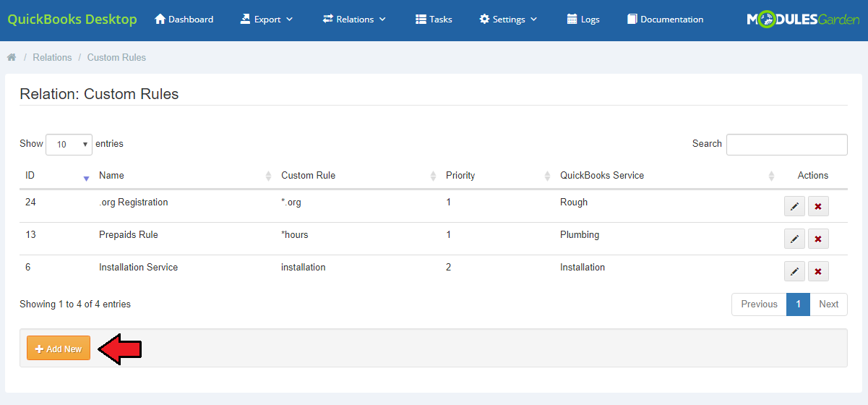Sort table by QuickBooks Service column
Screen dimensions: 868x405
[x=666, y=176]
